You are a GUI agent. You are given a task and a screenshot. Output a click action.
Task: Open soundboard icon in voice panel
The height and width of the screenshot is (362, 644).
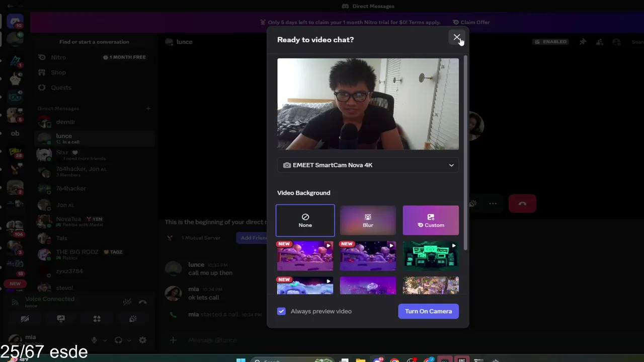pos(133,319)
